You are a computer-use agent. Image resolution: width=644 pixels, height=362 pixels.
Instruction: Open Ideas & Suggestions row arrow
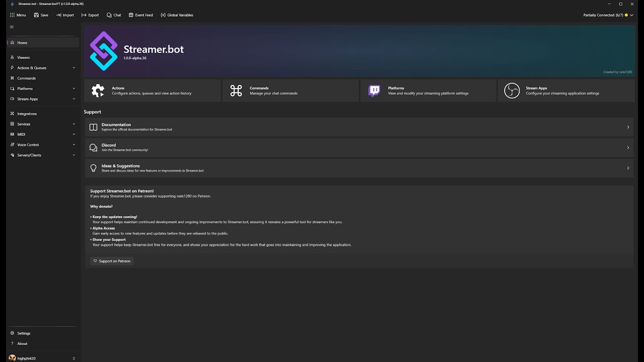tap(628, 168)
